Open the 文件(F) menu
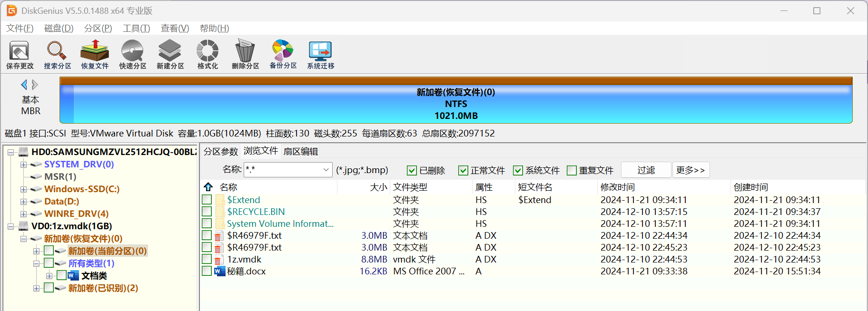The width and height of the screenshot is (868, 311). pyautogui.click(x=20, y=29)
